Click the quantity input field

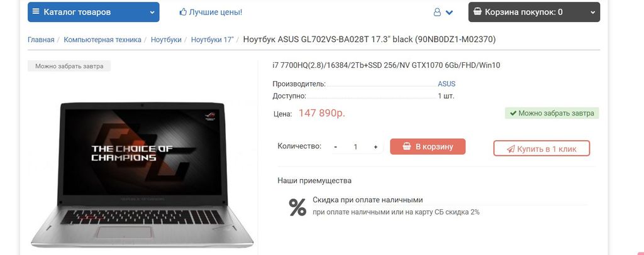pos(356,147)
